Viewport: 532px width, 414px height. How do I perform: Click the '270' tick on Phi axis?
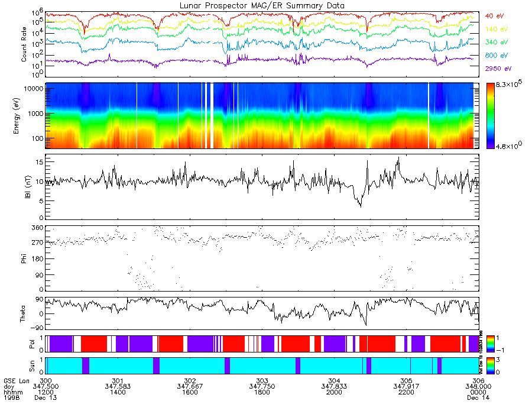tap(38, 242)
